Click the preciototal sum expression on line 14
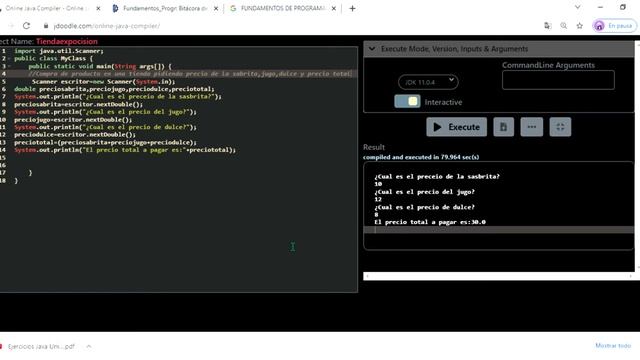Screen dimensions: 640x360 coord(105,142)
